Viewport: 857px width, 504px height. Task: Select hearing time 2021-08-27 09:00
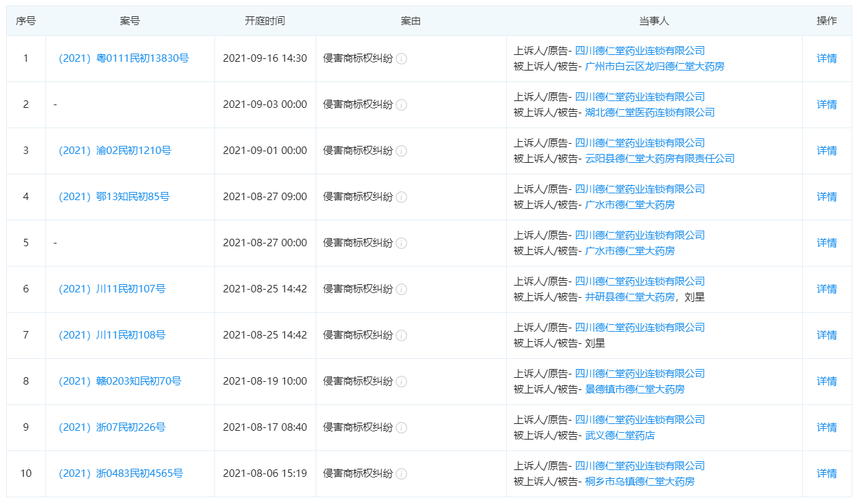(x=265, y=197)
